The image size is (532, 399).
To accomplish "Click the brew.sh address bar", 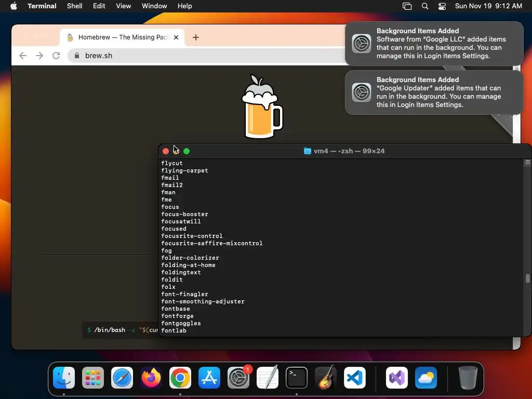I will 207,56.
